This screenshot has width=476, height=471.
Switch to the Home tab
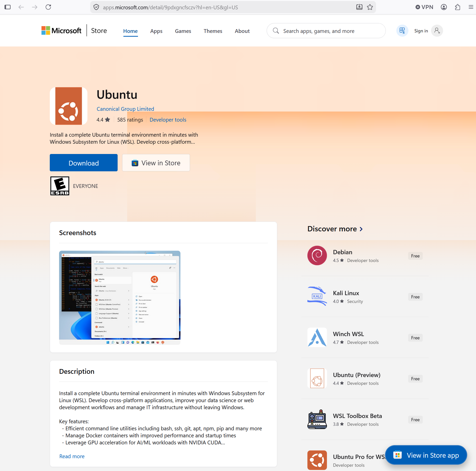[130, 31]
